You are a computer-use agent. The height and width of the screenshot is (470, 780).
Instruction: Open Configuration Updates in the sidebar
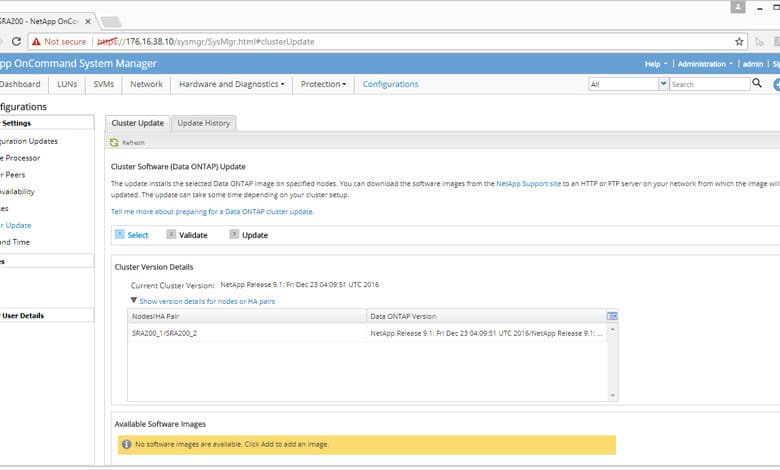pos(29,141)
